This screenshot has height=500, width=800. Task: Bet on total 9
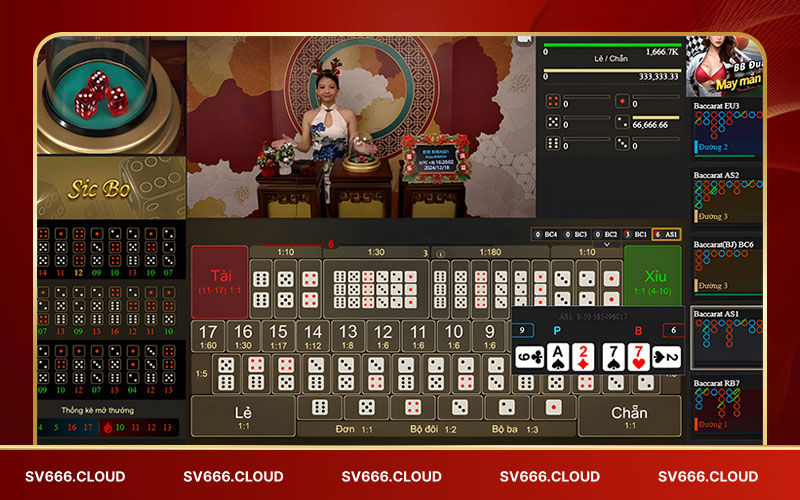tap(489, 336)
